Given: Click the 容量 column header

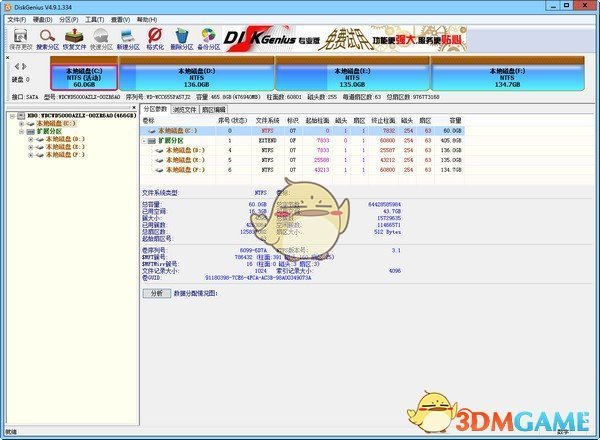Looking at the screenshot, I should pos(455,121).
